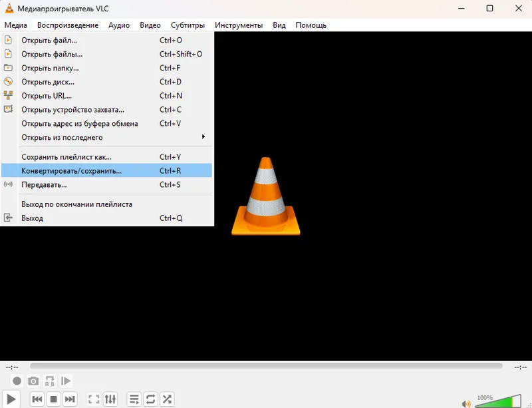This screenshot has height=408, width=532.
Task: Click the VLC cone logo in the video area
Action: pos(266,196)
